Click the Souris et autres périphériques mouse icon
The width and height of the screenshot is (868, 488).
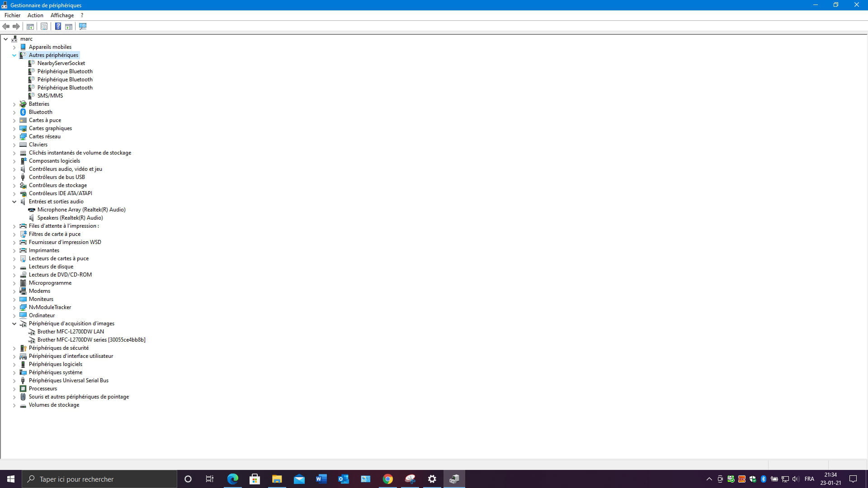click(23, 397)
